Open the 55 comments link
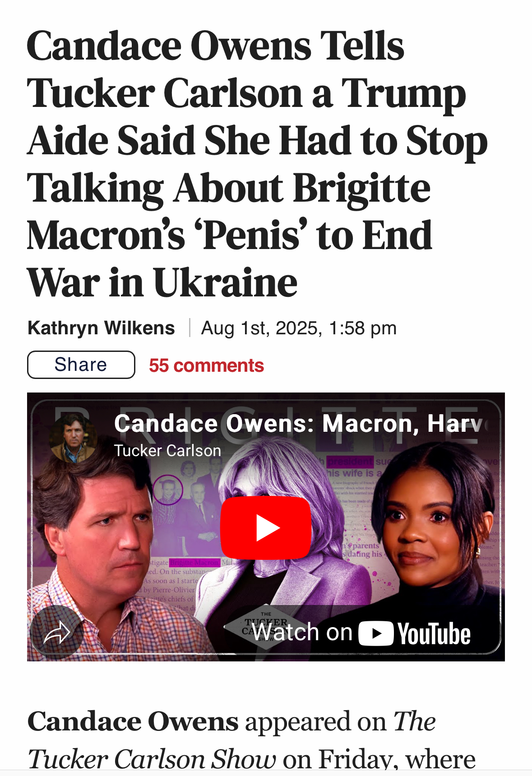532x776 pixels. tap(206, 365)
